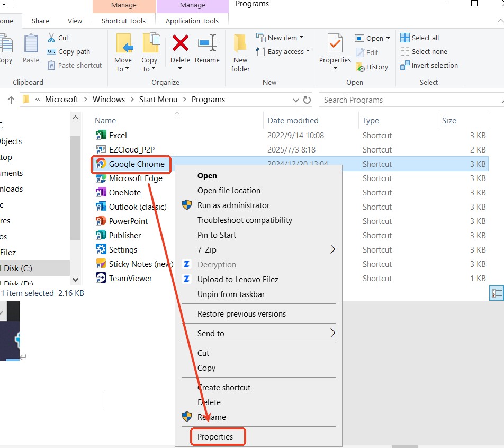This screenshot has height=448, width=504.
Task: Click the Publisher shortcut icon
Action: (101, 235)
